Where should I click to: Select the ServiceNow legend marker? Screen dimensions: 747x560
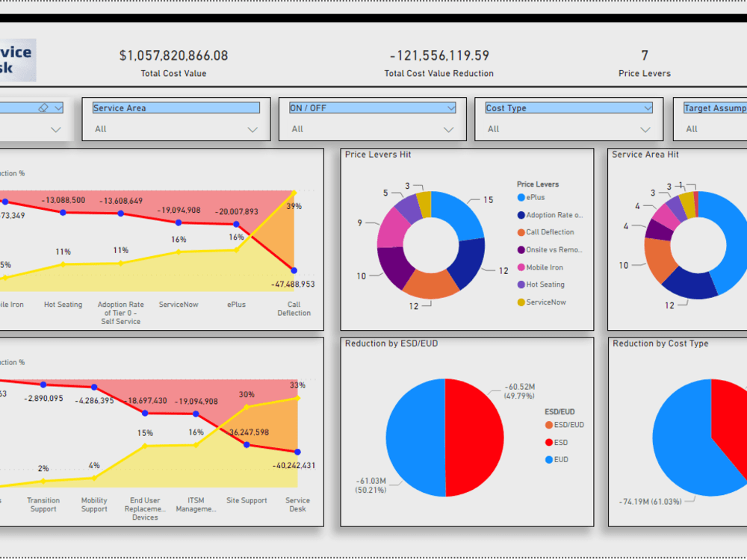tap(521, 300)
